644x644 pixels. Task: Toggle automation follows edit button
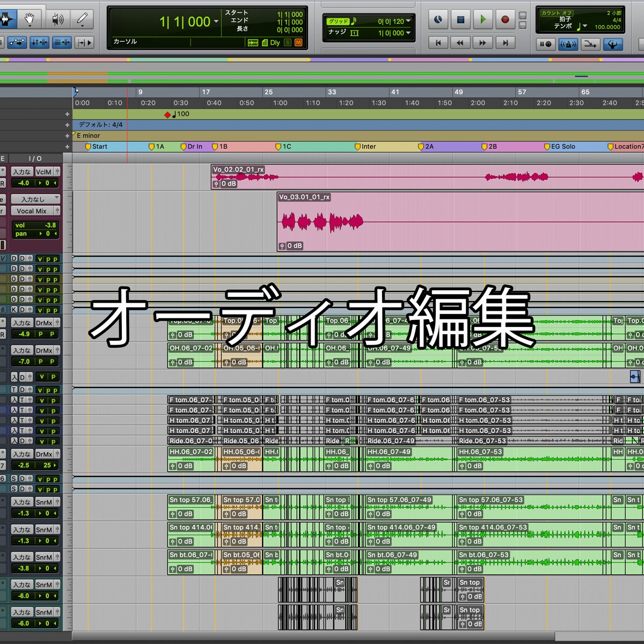click(17, 42)
